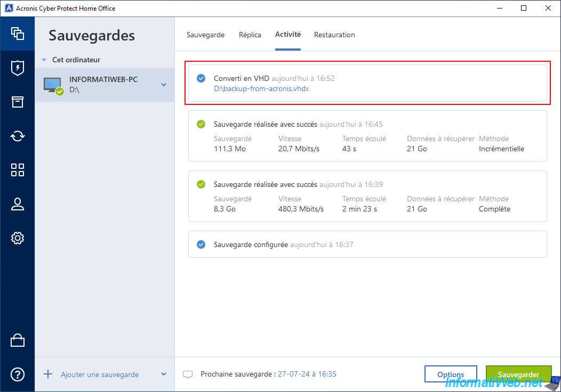561x392 pixels.
Task: Click the Sauvegardes panel heading
Action: pyautogui.click(x=92, y=36)
